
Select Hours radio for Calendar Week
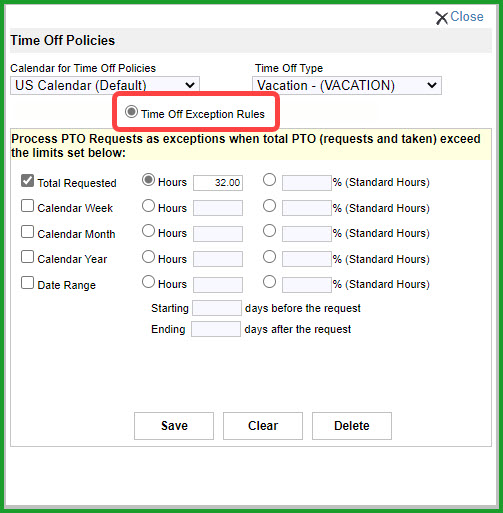[x=148, y=206]
